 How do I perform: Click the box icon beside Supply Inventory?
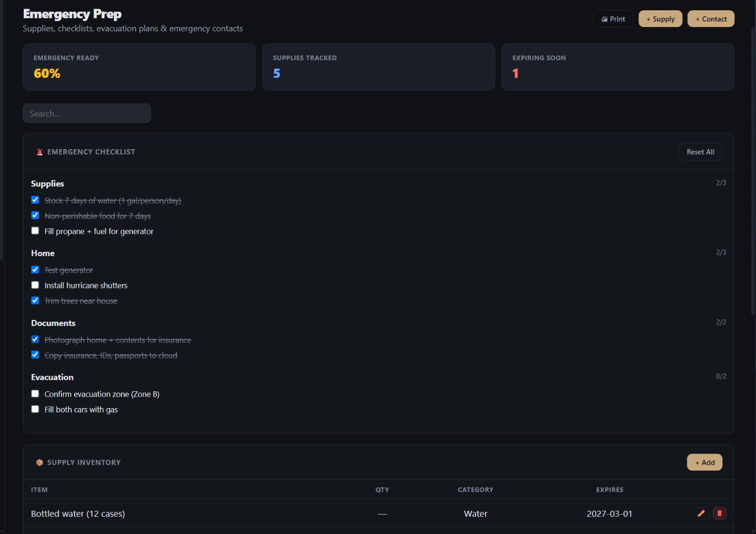[x=39, y=463]
